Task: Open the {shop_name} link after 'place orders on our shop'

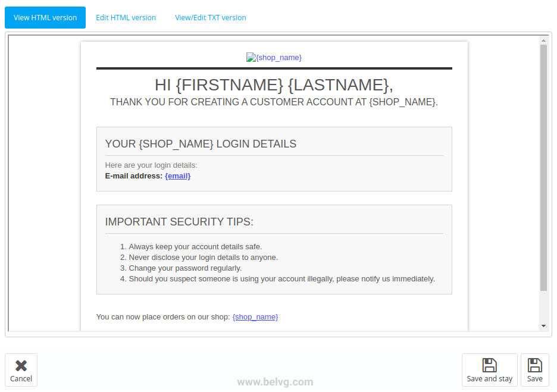Action: tap(255, 316)
